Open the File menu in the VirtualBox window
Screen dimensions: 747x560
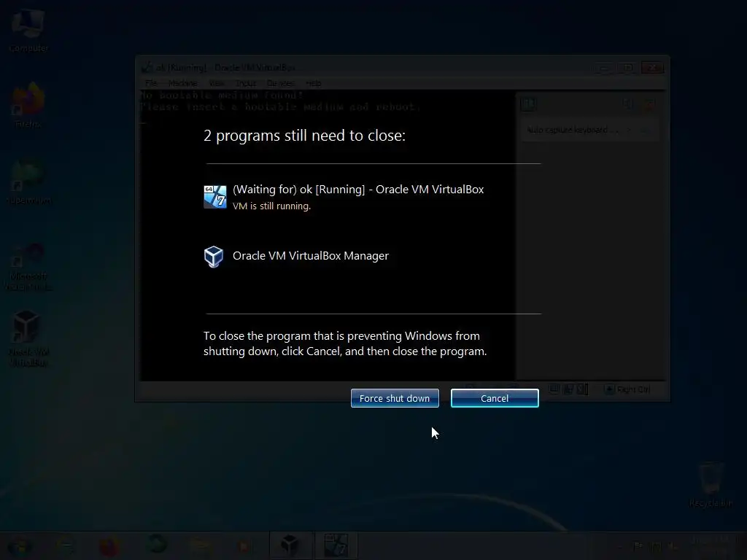coord(151,83)
